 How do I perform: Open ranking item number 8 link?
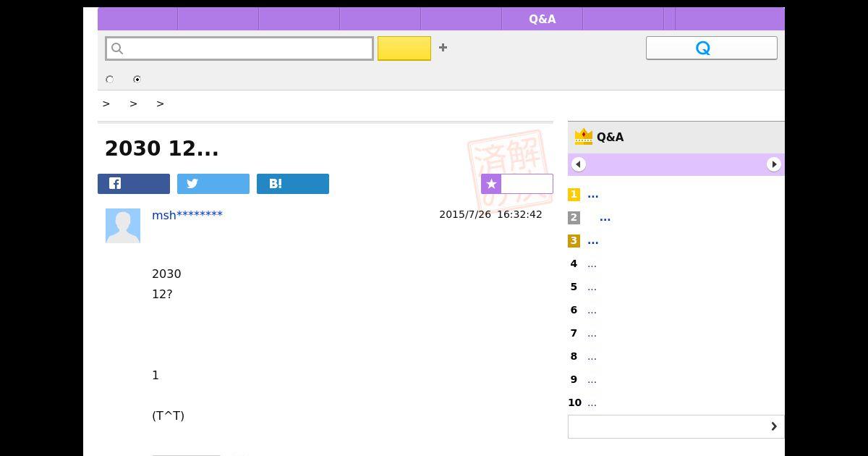pos(592,357)
